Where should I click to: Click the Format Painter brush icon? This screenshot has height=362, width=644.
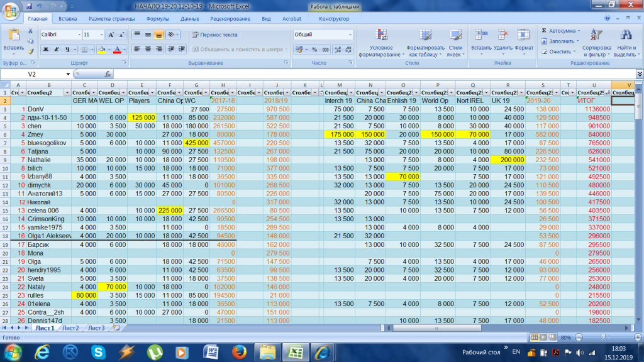point(31,52)
